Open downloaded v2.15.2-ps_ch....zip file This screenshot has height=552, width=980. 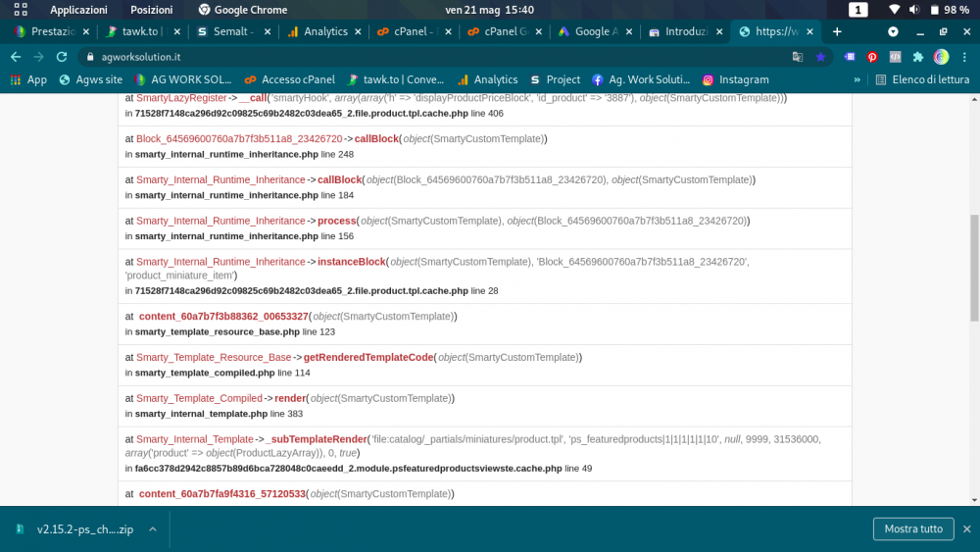click(75, 529)
